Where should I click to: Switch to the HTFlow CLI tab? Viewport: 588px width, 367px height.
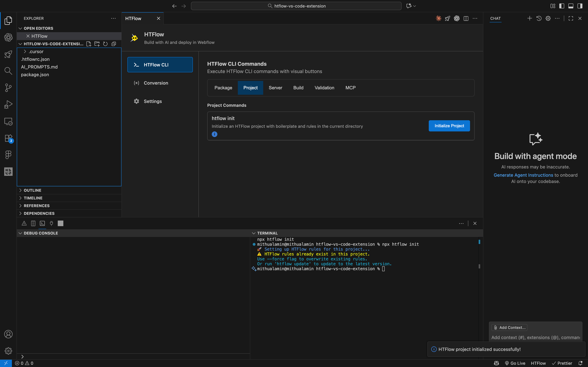[160, 64]
